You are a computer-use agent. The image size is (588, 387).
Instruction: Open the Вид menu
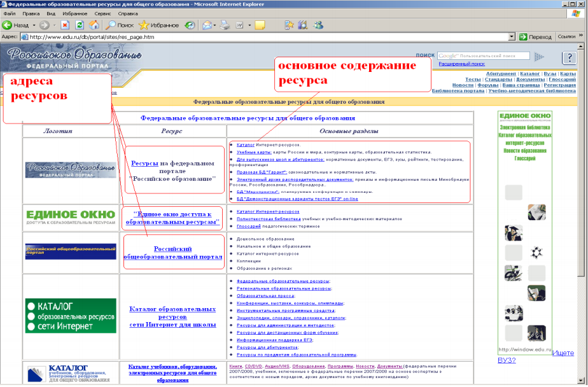click(x=51, y=13)
